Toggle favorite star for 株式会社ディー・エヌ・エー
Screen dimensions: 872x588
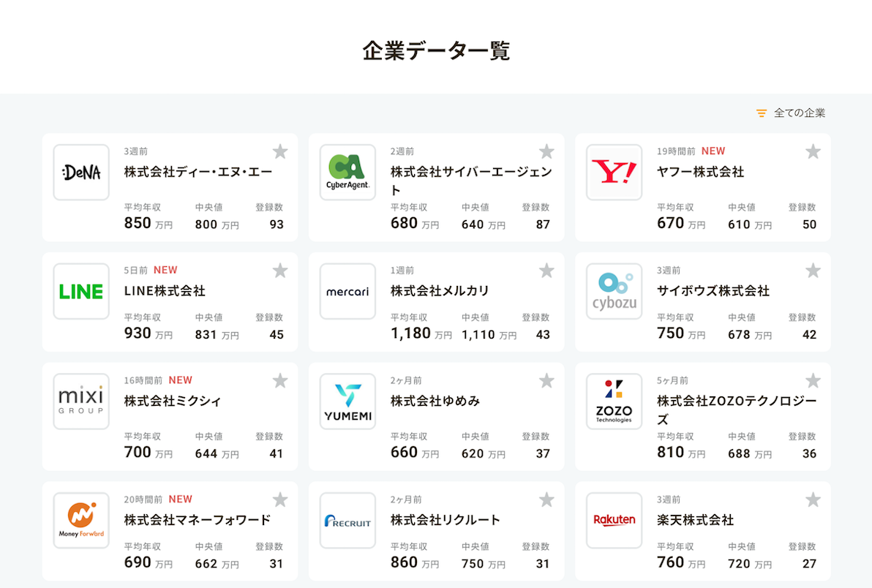click(x=280, y=151)
